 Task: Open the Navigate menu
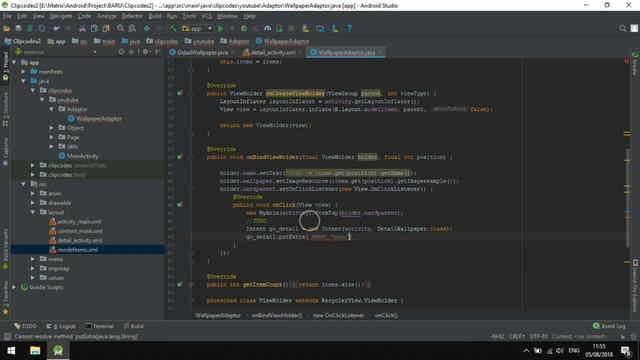(x=61, y=16)
